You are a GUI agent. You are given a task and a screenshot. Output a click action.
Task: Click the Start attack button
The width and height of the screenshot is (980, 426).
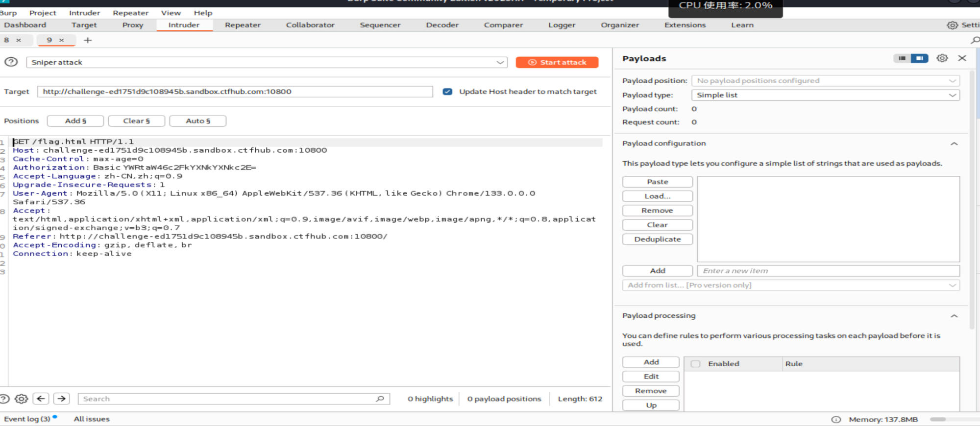point(557,62)
